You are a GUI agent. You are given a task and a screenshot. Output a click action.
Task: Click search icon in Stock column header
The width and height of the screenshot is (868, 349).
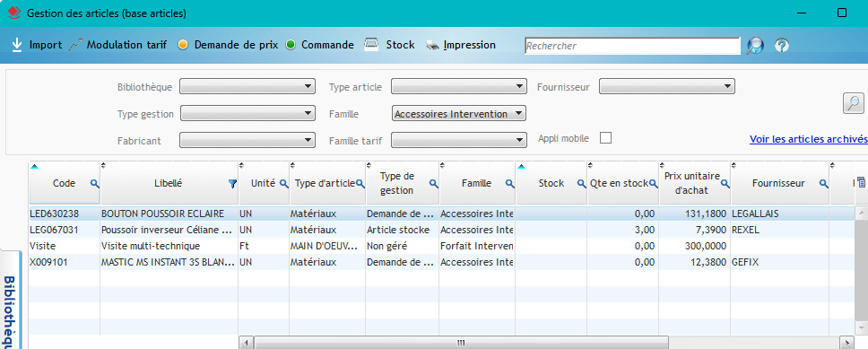pyautogui.click(x=581, y=183)
